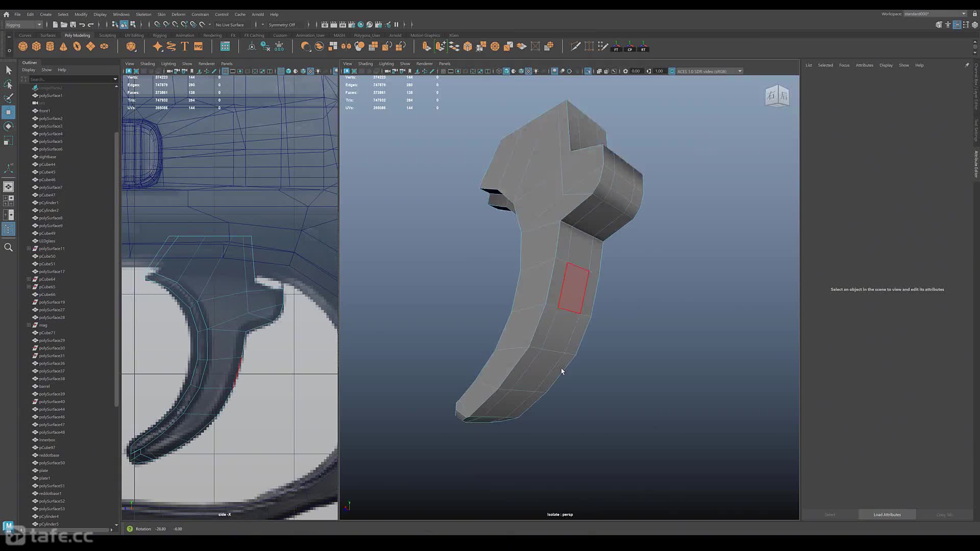
Task: Open the ACES color space dropdown
Action: coord(709,71)
